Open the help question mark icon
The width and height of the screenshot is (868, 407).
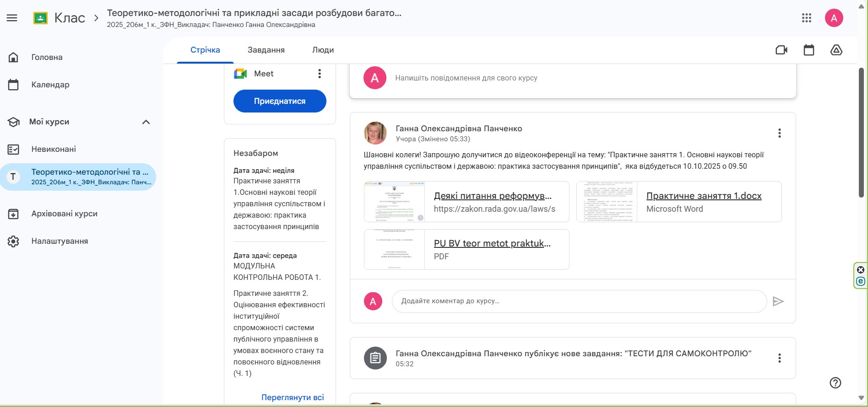coord(835,383)
